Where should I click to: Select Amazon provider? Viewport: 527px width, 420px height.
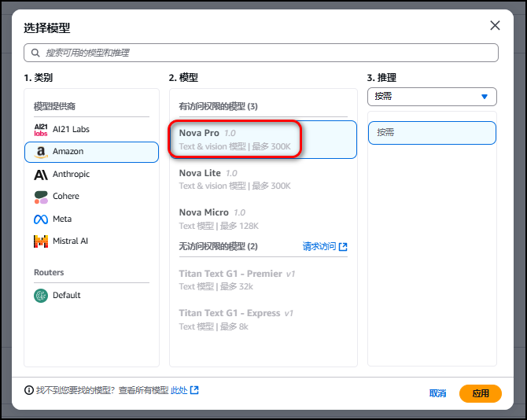(x=91, y=152)
